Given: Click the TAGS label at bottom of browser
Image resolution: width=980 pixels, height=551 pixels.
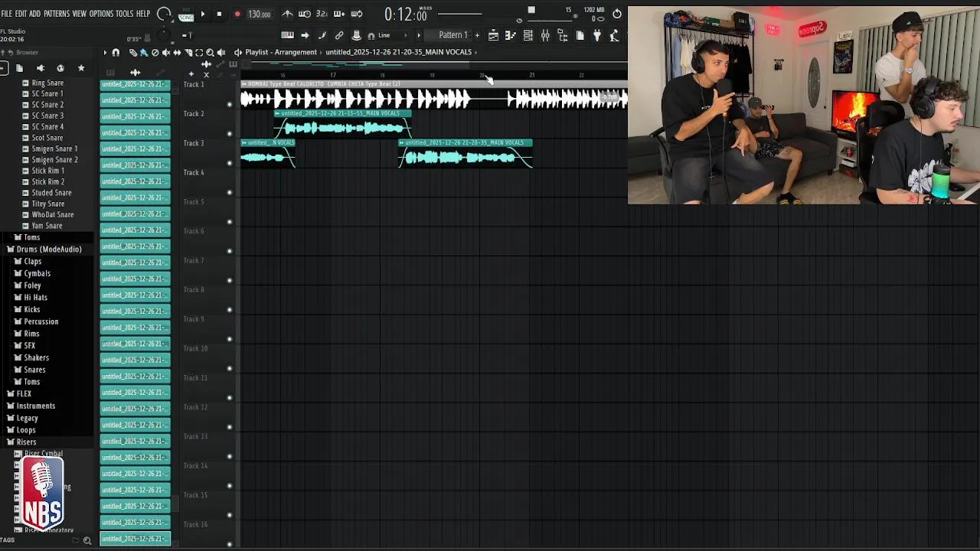Looking at the screenshot, I should [7, 540].
